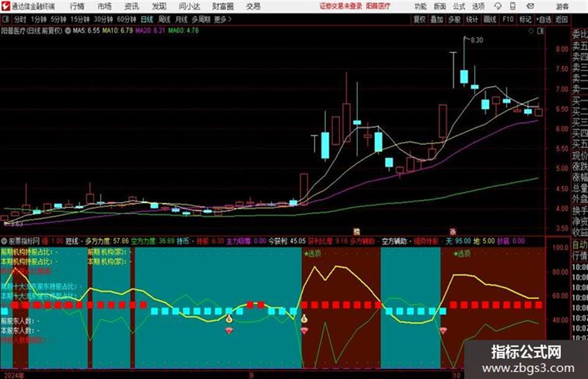Click the MA60: 4.76 indicator value
Viewport: 588px width, 379px height.
[184, 30]
